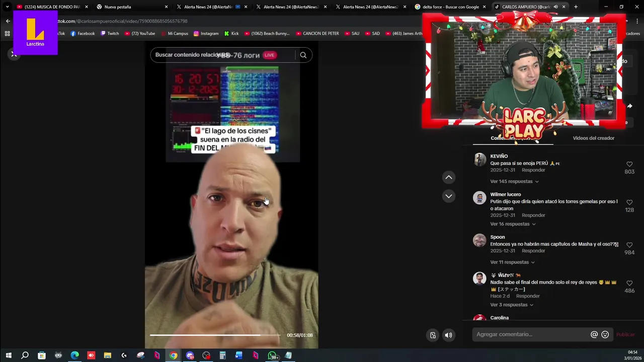Viewport: 644px width, 362px height.
Task: Insert a mention with the @ icon
Action: pos(594,334)
